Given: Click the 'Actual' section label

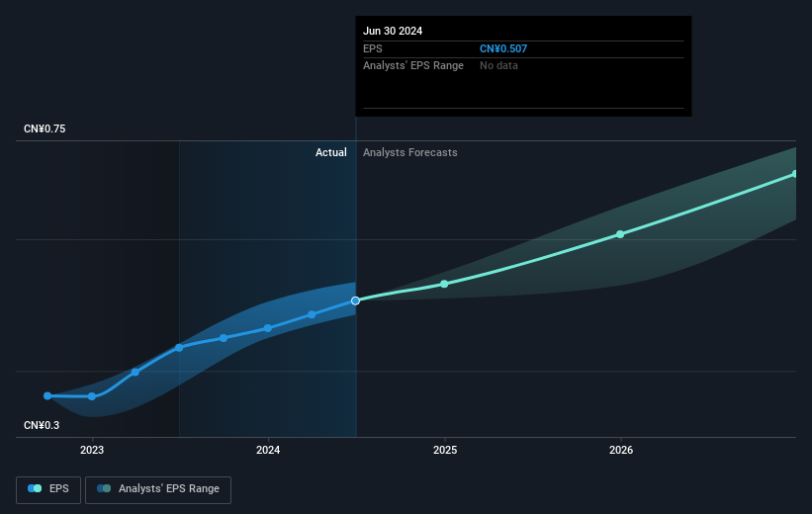Looking at the screenshot, I should click(x=331, y=152).
